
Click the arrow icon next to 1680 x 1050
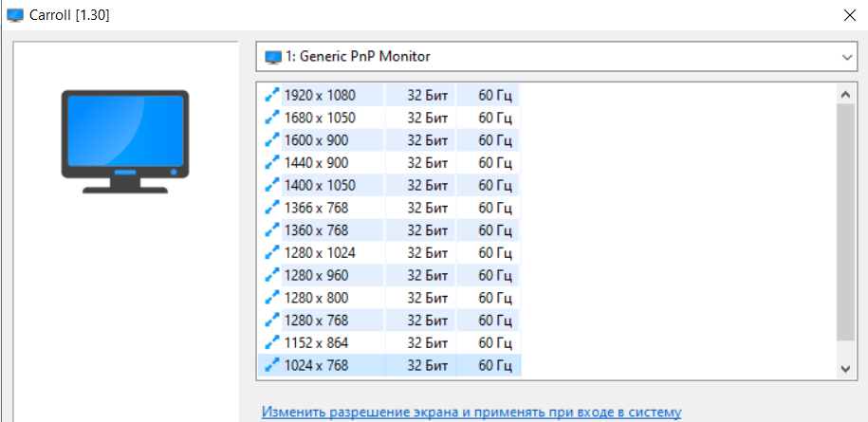click(x=272, y=118)
